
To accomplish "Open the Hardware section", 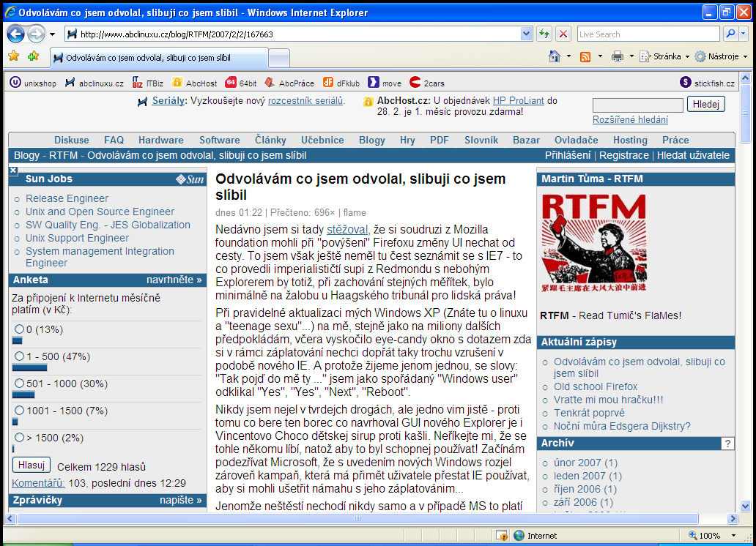I will coord(160,140).
